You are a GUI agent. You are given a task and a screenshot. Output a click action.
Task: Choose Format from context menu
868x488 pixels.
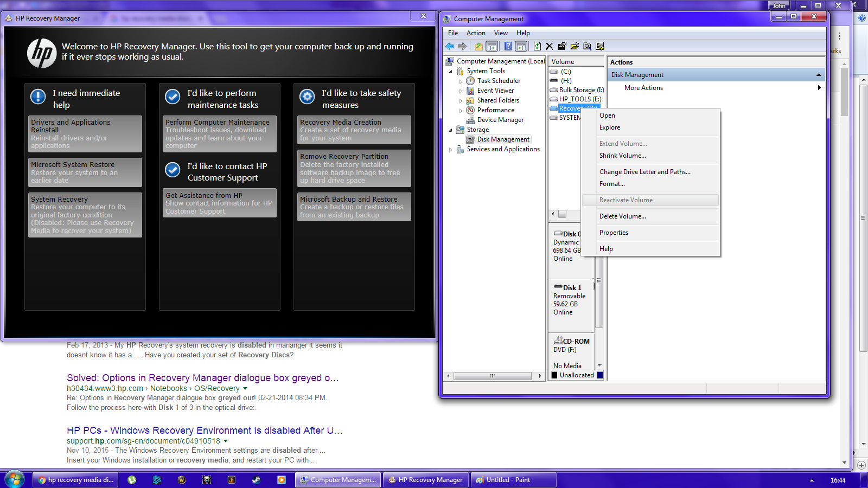click(650, 184)
